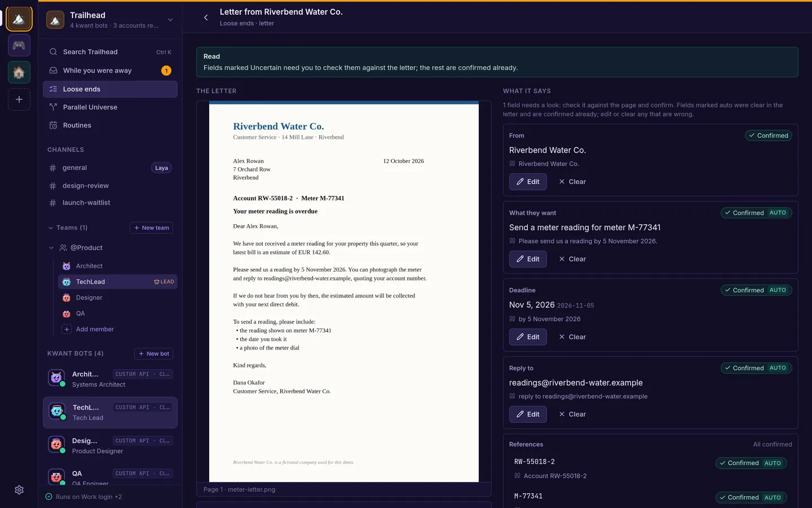This screenshot has width=812, height=508.
Task: Edit the Reply to field
Action: pyautogui.click(x=528, y=414)
